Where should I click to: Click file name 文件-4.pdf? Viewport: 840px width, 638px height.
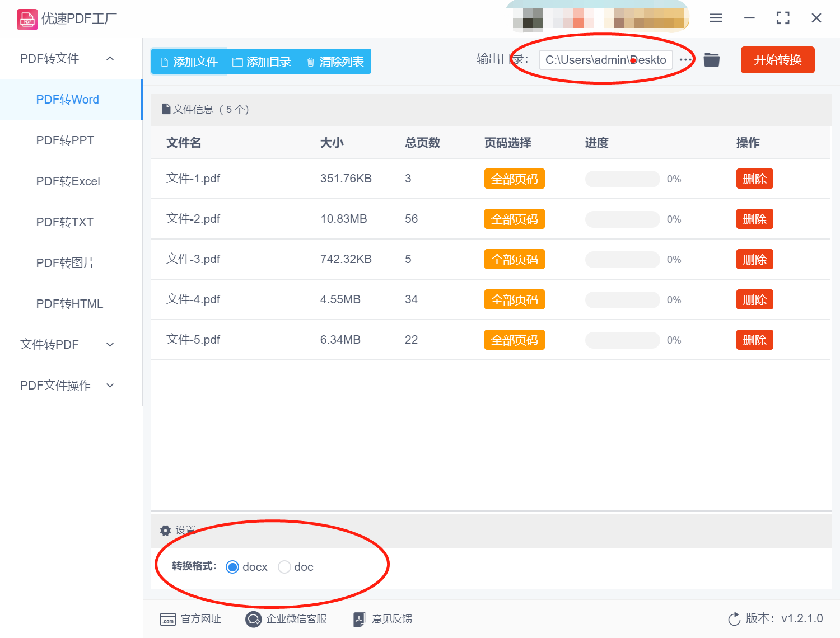pyautogui.click(x=193, y=299)
